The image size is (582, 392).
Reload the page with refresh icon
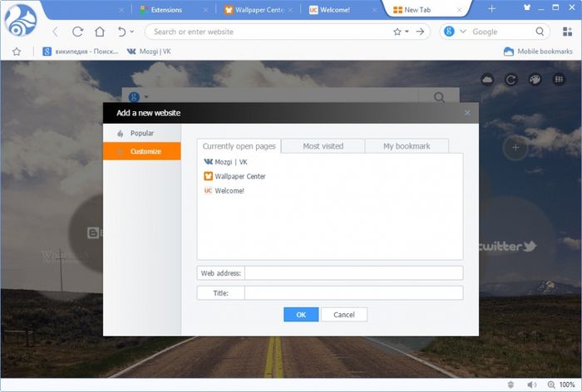coord(77,32)
